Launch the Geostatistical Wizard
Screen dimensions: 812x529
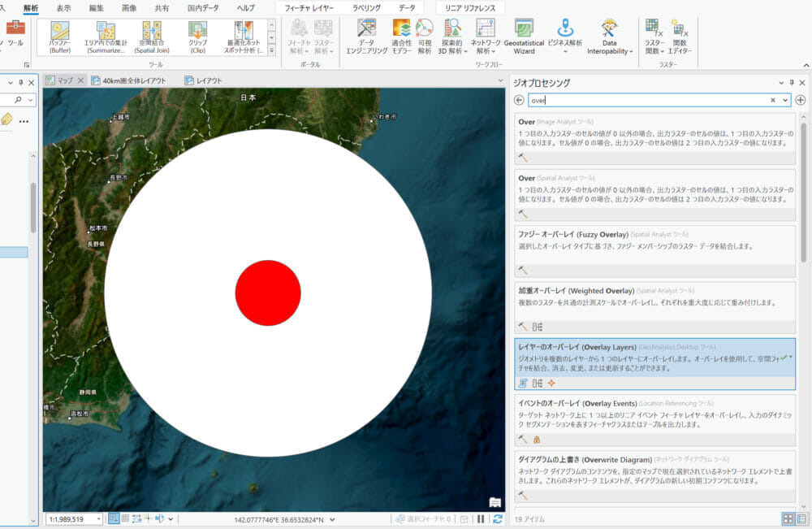pos(524,37)
